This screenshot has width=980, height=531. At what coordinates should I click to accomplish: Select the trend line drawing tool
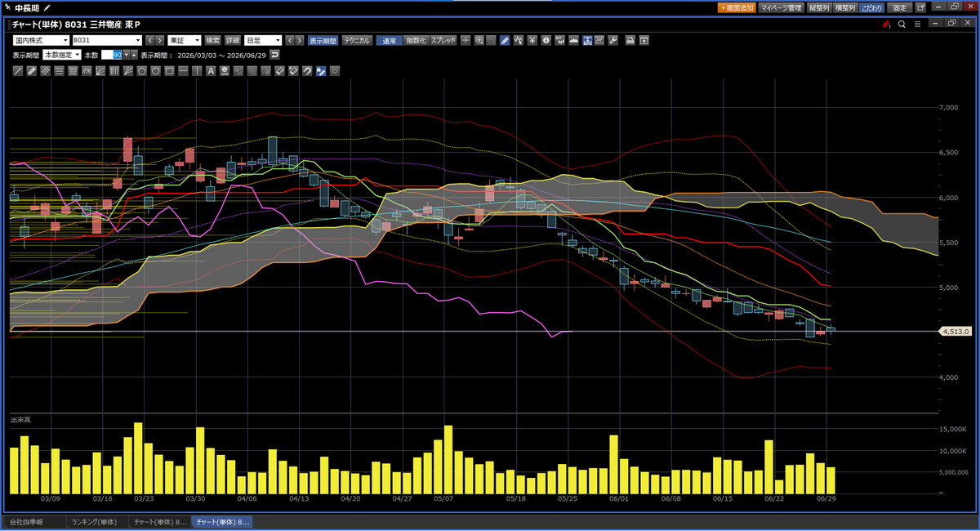[x=18, y=71]
